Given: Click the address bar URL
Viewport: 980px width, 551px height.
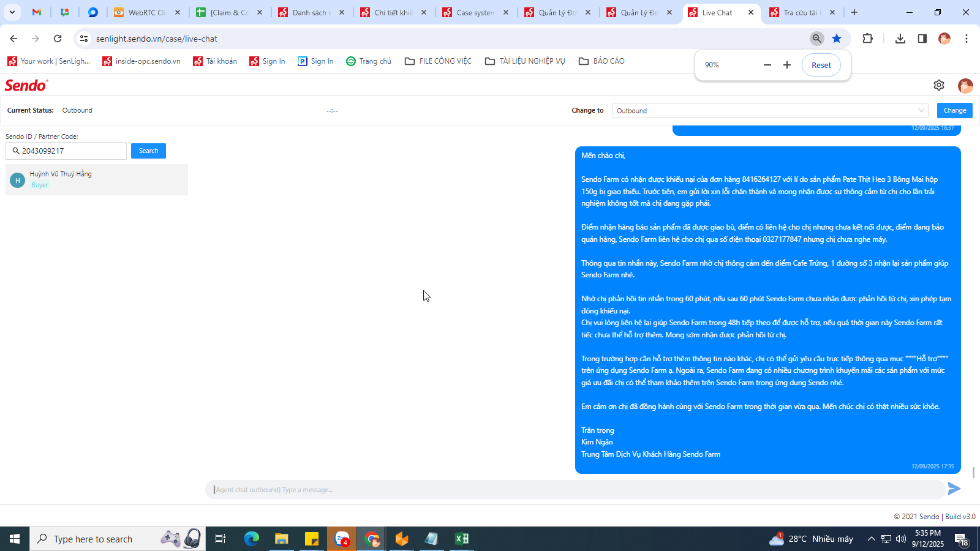Looking at the screenshot, I should coord(157,39).
